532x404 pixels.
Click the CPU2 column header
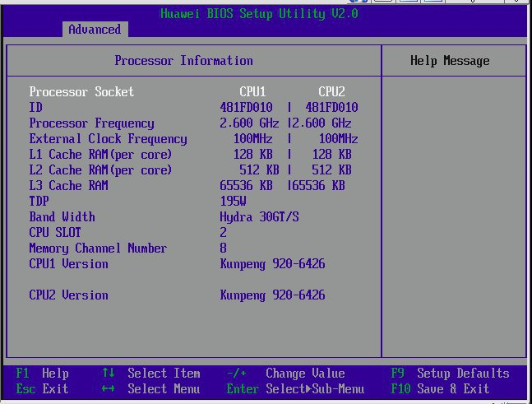[331, 91]
